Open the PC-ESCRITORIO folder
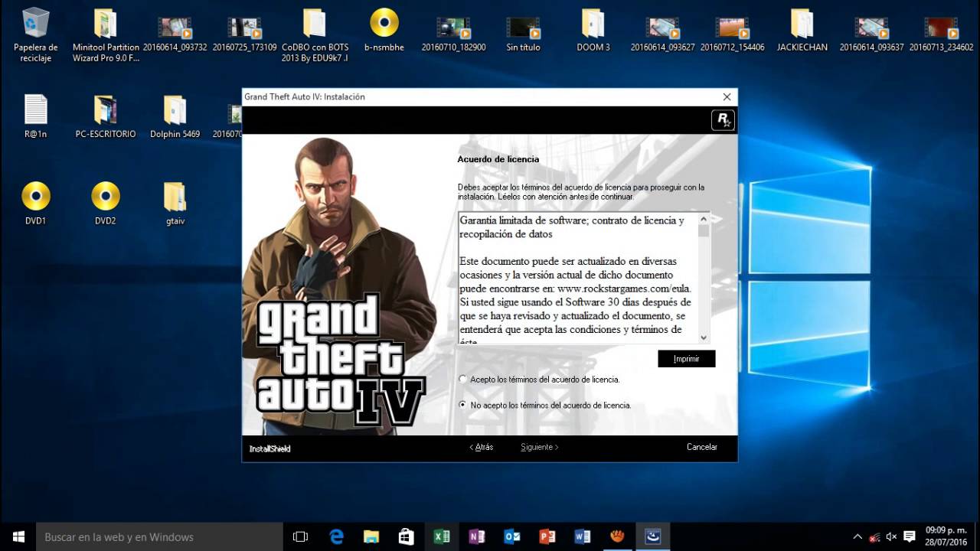The width and height of the screenshot is (980, 551). pos(106,116)
